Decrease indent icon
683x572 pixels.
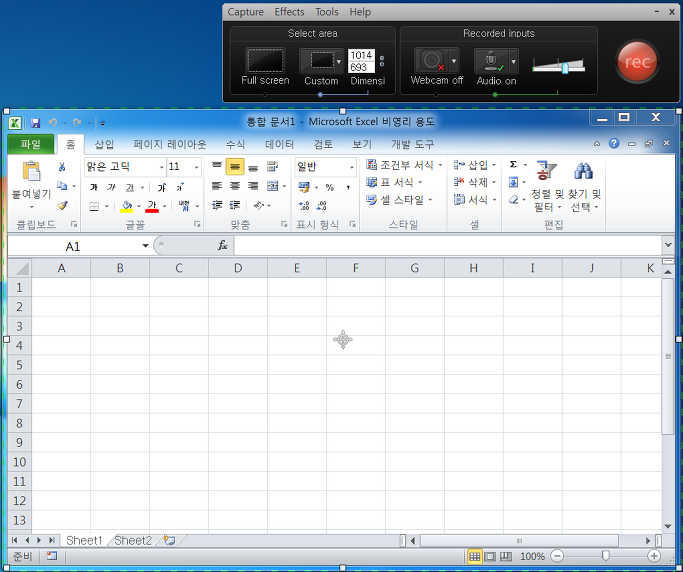point(217,205)
